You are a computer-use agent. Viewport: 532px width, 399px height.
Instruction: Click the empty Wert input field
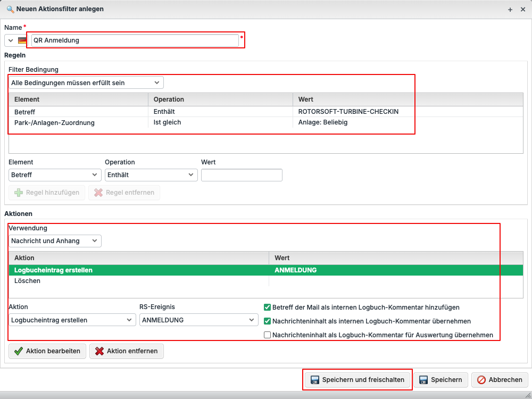(x=242, y=175)
